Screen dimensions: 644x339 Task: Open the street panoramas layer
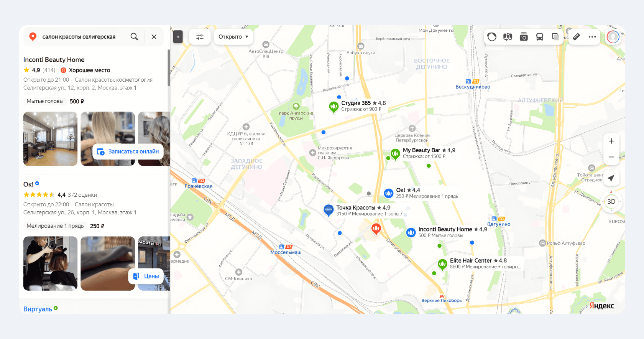(508, 37)
